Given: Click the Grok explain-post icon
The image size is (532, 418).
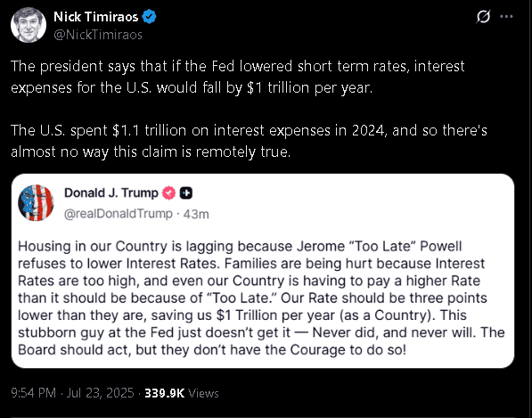Looking at the screenshot, I should tap(483, 16).
